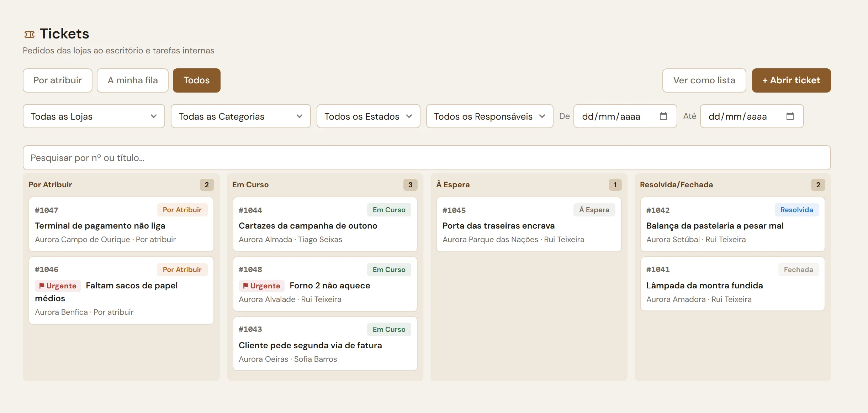Click the Ver como lista button
The height and width of the screenshot is (413, 868).
704,80
